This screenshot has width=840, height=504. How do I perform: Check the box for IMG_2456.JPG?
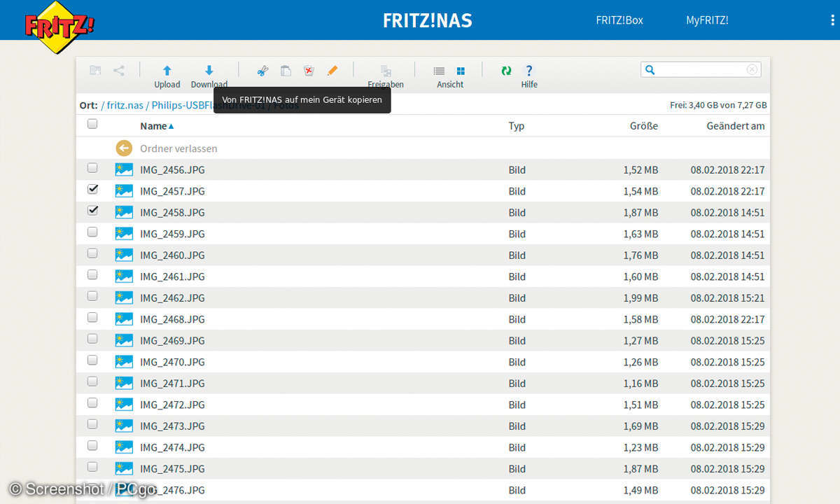tap(92, 168)
